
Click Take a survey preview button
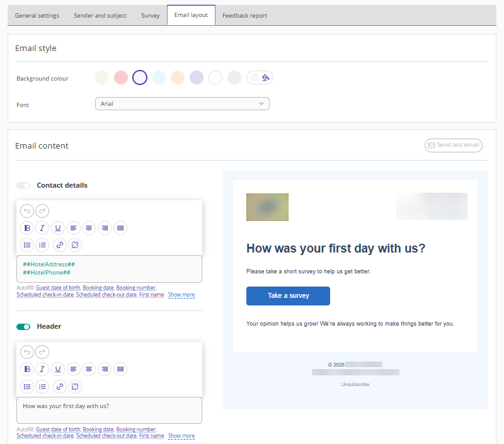[x=288, y=296]
